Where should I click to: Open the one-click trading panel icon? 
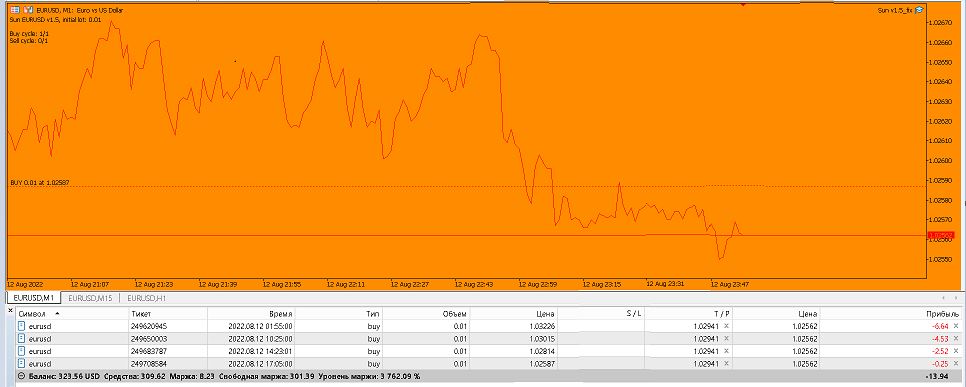coord(15,10)
